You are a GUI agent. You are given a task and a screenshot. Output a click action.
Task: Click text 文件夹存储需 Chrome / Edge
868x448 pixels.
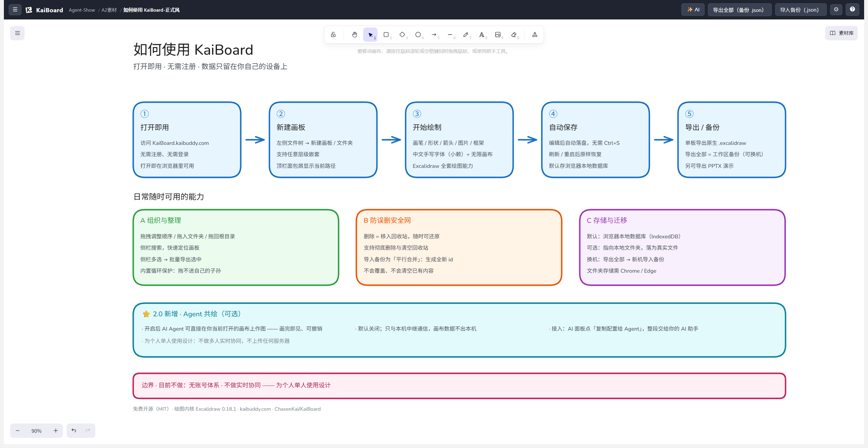point(622,271)
